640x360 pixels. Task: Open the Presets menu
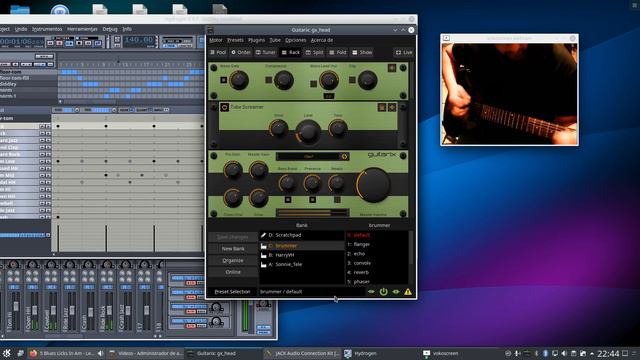click(235, 40)
